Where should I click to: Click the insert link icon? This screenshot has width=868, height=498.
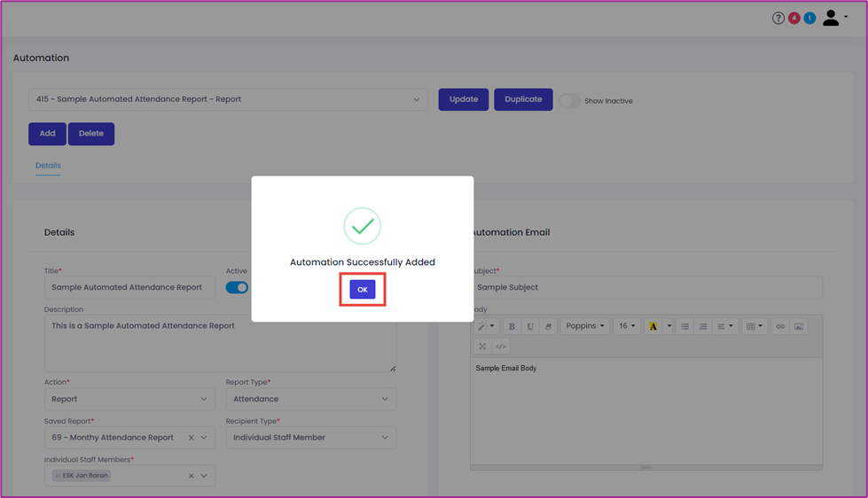click(780, 326)
